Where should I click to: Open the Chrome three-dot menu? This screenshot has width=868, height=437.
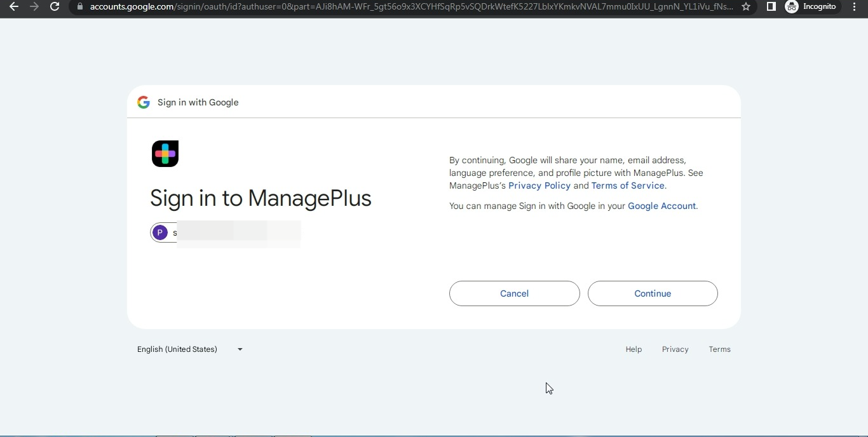855,6
